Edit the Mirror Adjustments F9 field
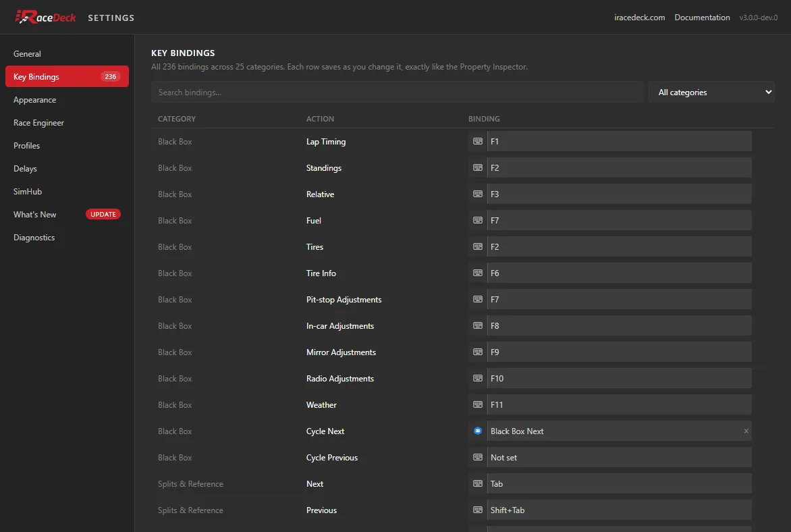 coord(619,352)
